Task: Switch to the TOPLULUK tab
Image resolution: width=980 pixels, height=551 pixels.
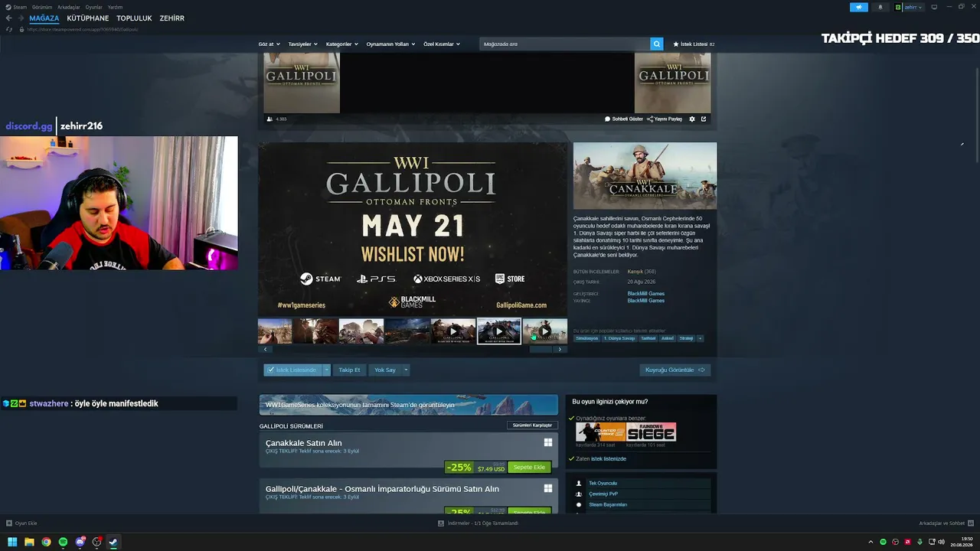Action: click(134, 18)
